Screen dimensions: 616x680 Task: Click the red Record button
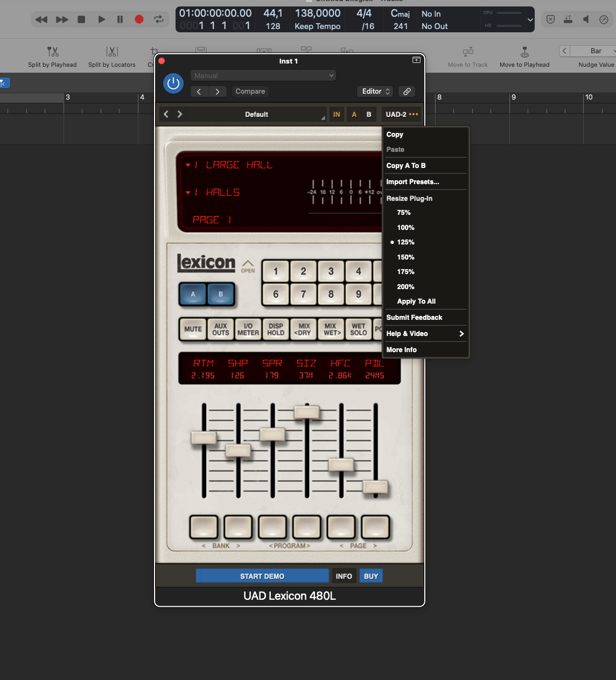coord(139,19)
